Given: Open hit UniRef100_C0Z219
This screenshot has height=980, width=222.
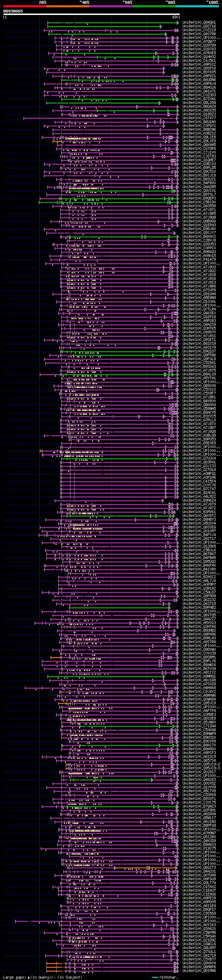Looking at the screenshot, I should coord(199,30).
